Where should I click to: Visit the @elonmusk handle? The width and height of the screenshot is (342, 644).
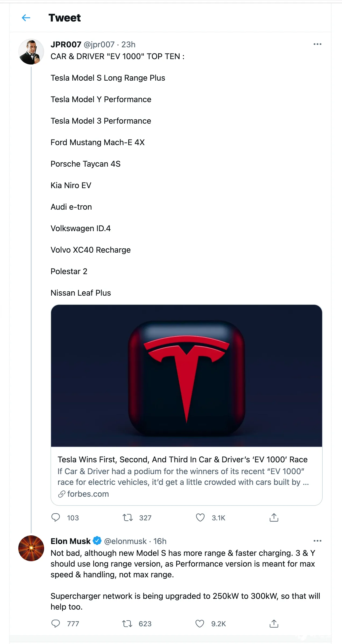[125, 541]
